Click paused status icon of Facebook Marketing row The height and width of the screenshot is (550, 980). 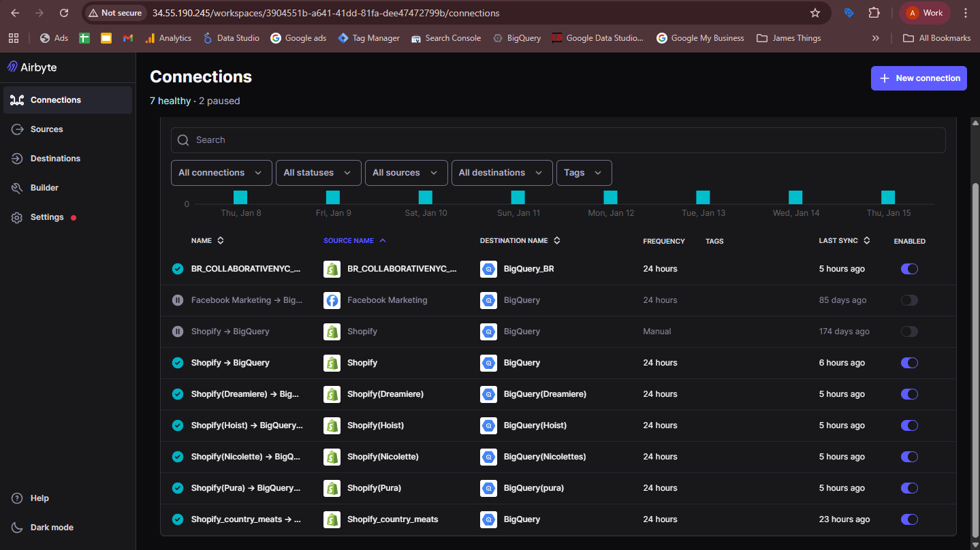tap(178, 300)
